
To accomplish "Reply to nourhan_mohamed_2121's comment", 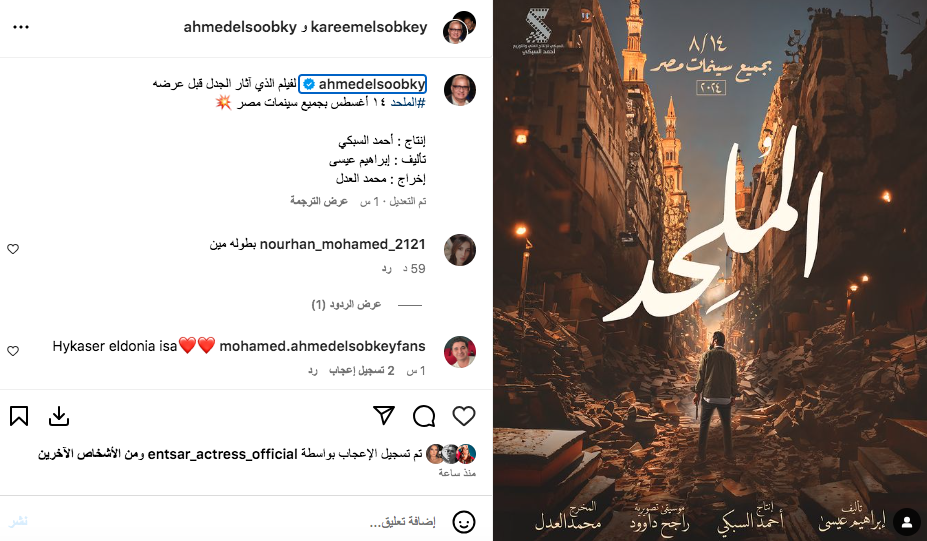I will [x=387, y=268].
